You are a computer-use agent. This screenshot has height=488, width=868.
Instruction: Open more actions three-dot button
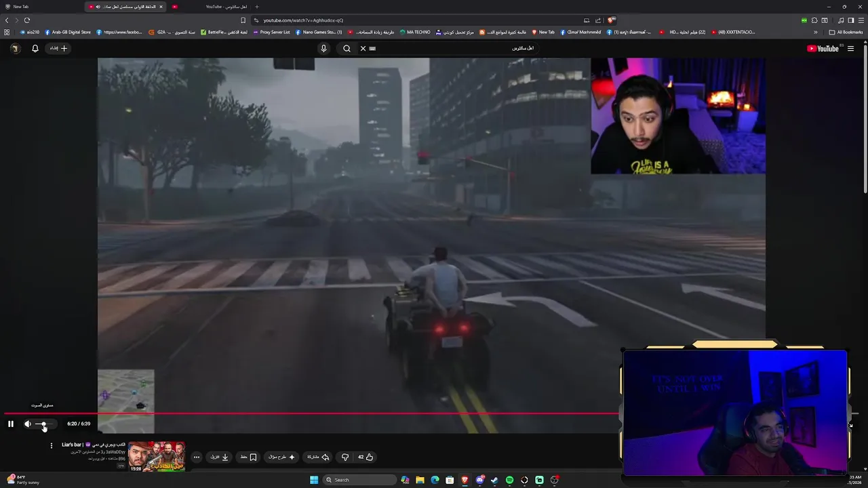(x=197, y=457)
